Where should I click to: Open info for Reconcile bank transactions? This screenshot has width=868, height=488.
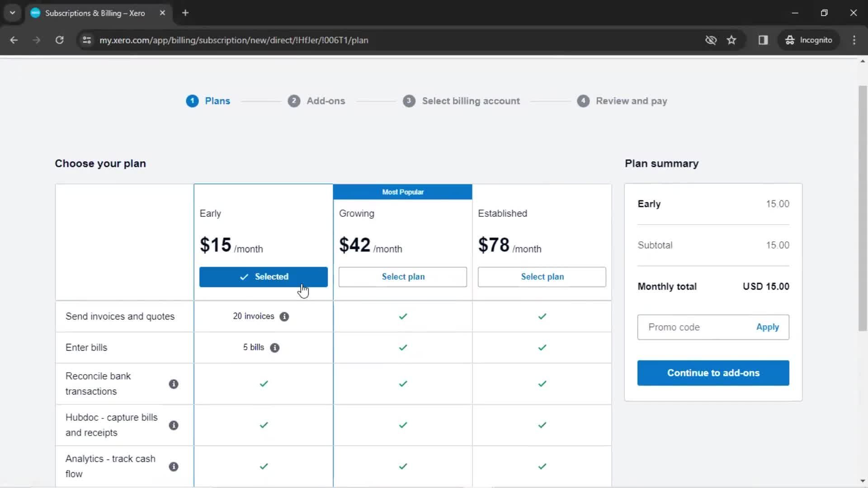tap(174, 384)
